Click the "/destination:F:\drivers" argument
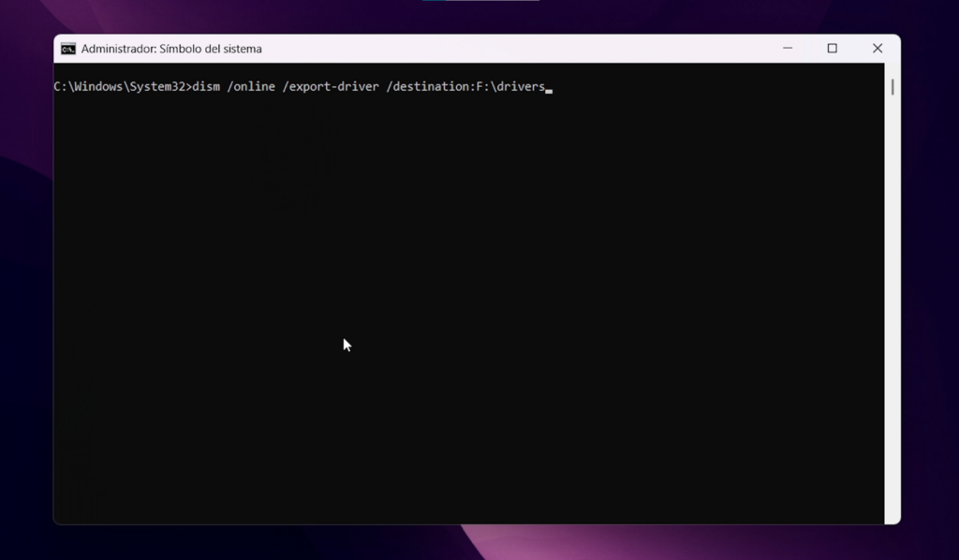 (465, 87)
